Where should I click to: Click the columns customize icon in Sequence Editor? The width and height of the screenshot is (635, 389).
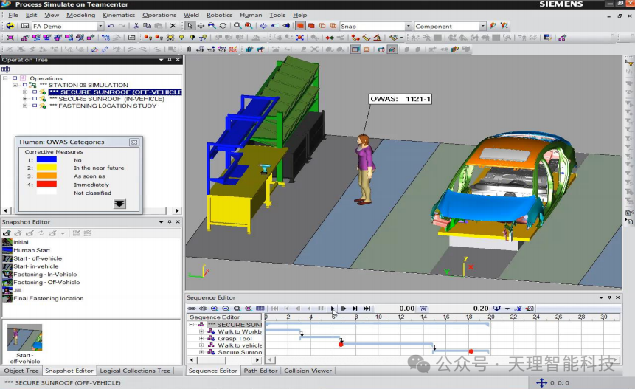click(260, 308)
